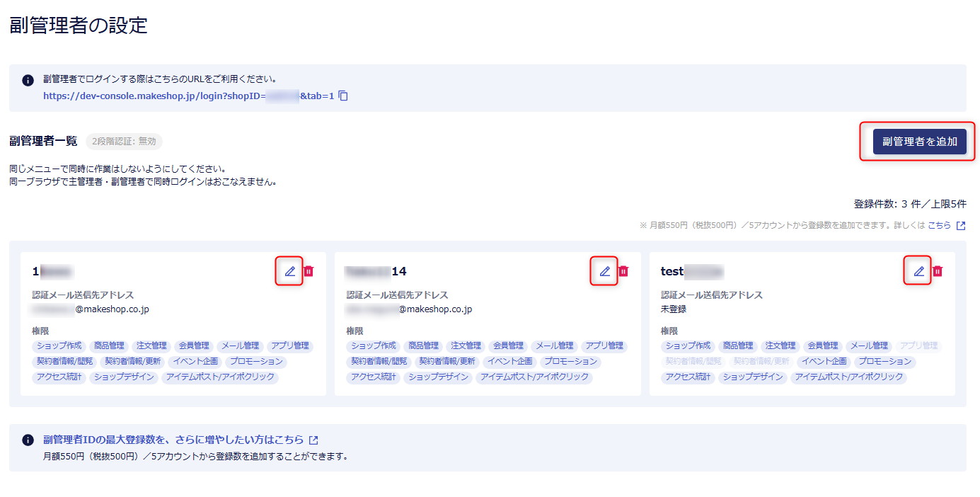The image size is (980, 497).
Task: Click the info icon in the bottom banner
Action: tap(28, 440)
